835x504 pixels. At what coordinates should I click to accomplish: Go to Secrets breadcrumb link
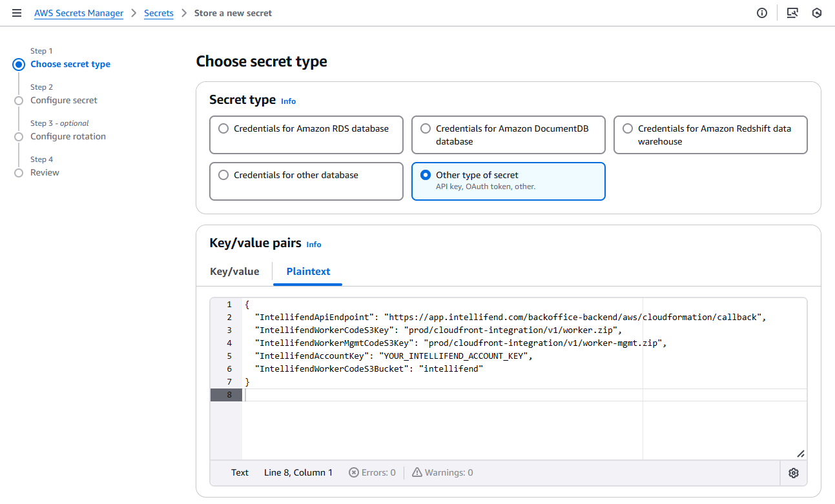[x=159, y=13]
